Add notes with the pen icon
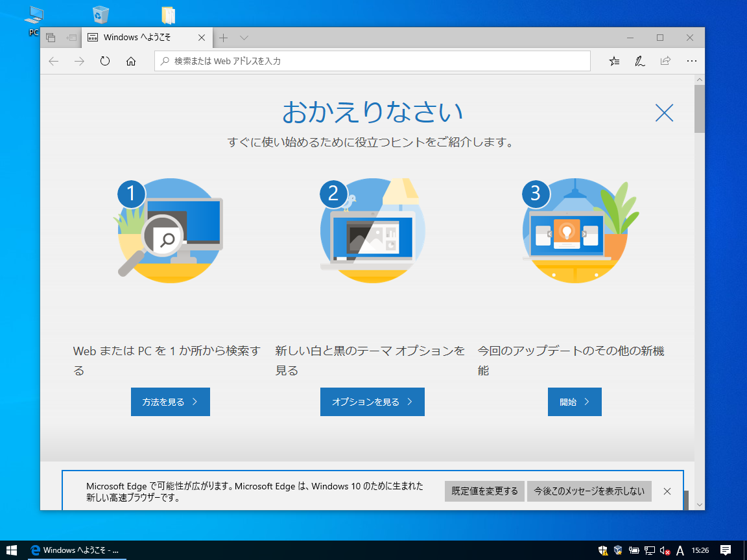 coord(639,61)
